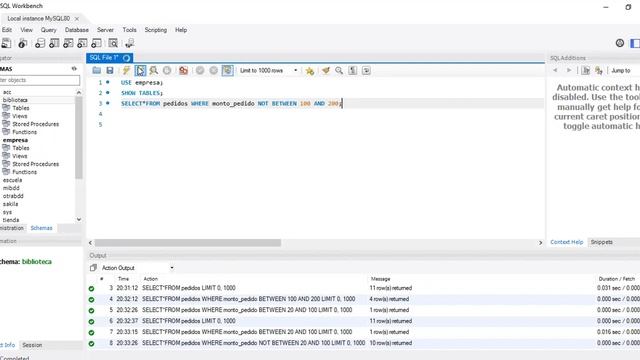This screenshot has width=640, height=360.
Task: Save the script using the floppy disk icon
Action: pyautogui.click(x=110, y=71)
